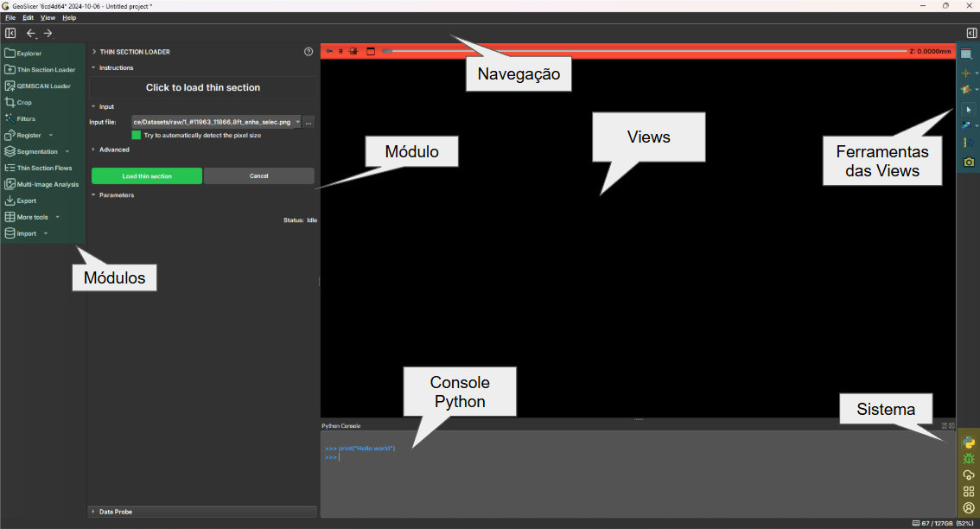Toggle the Python console icon
The width and height of the screenshot is (980, 529).
[x=969, y=443]
